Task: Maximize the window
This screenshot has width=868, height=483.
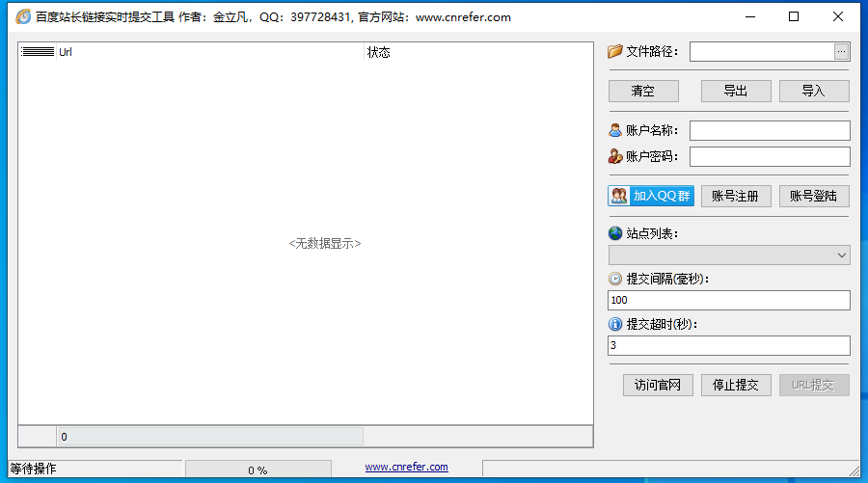Action: click(794, 16)
